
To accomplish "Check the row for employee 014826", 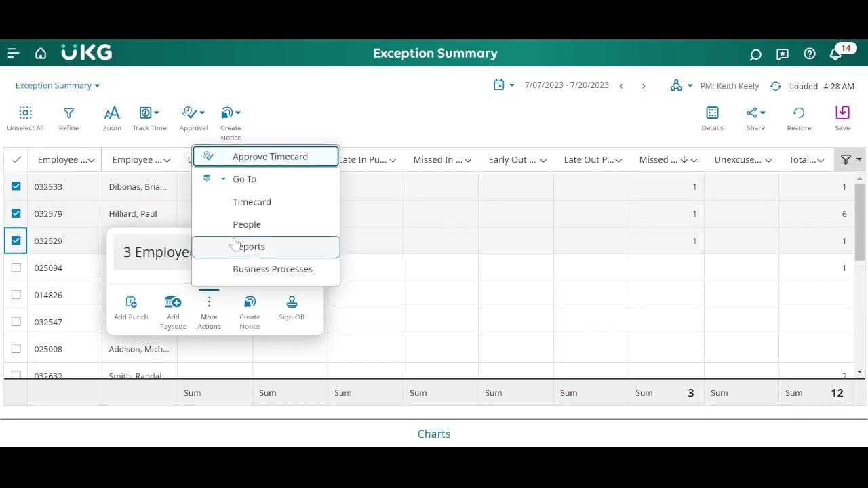I will (x=16, y=295).
